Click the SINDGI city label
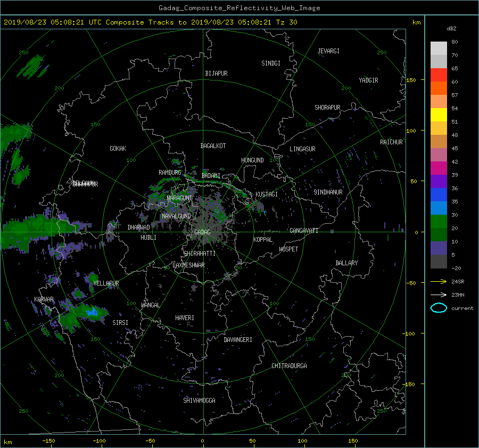Screen dimensions: 479x448 (x=271, y=63)
